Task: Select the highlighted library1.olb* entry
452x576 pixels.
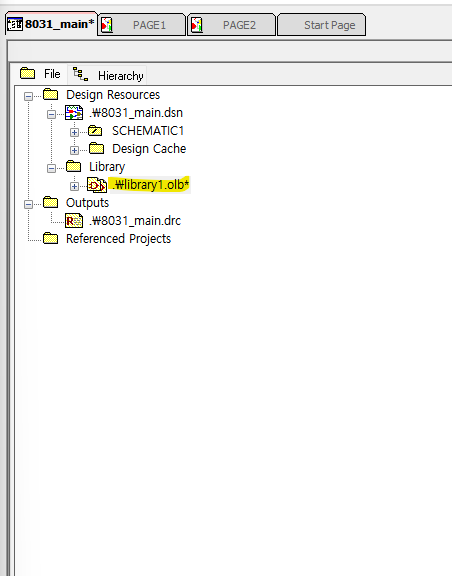Action: [x=150, y=185]
